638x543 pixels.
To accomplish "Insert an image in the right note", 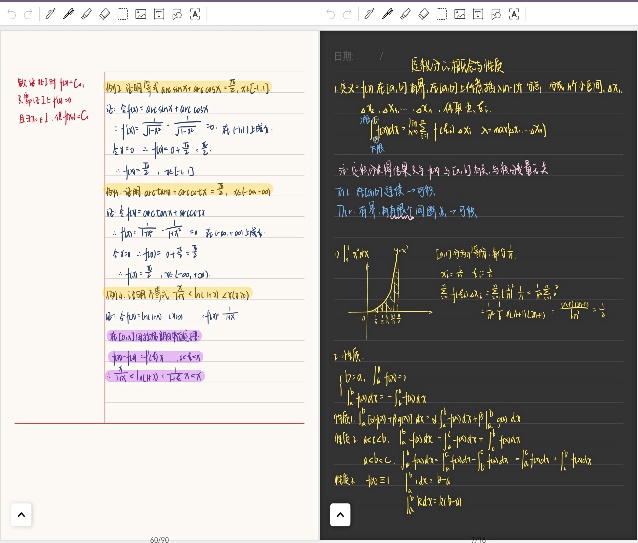I will click(x=459, y=14).
